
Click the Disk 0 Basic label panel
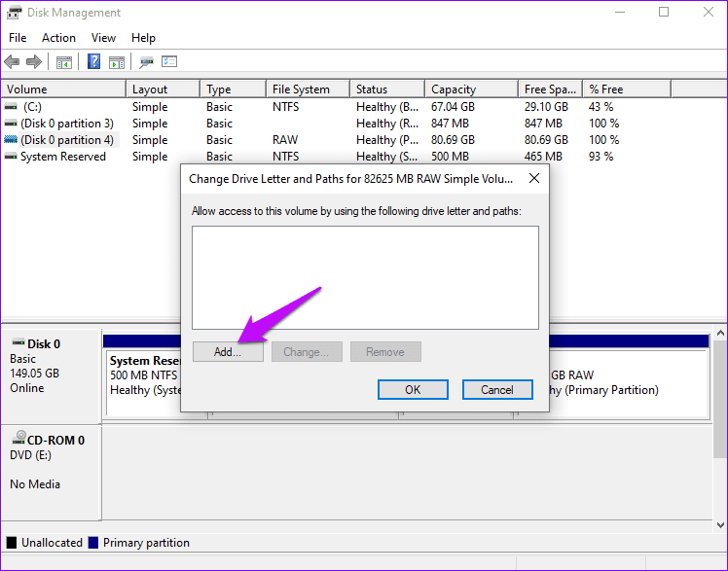(x=51, y=375)
